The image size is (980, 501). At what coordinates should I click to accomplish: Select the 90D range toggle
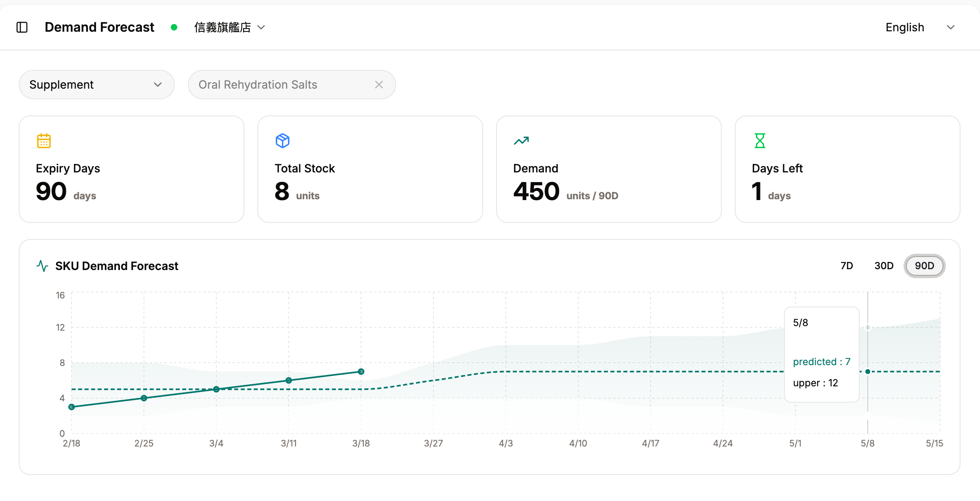coord(924,266)
